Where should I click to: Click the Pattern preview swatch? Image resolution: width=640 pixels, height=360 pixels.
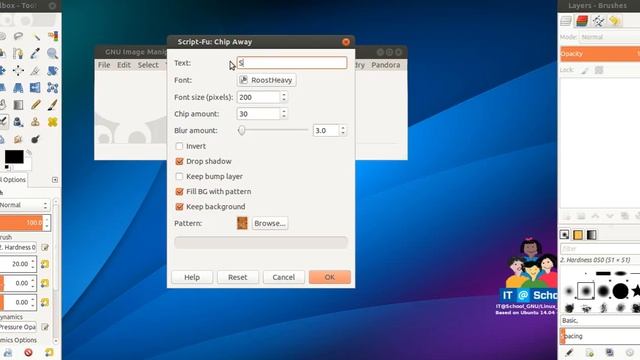coord(242,223)
